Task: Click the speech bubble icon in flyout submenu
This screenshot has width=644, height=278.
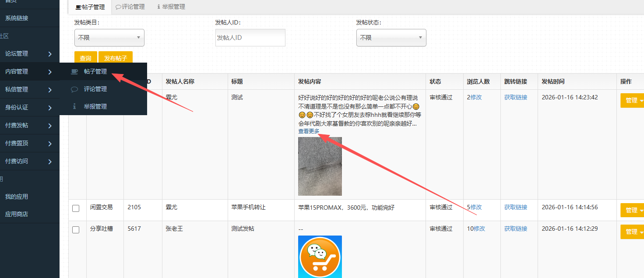Action: (x=74, y=89)
